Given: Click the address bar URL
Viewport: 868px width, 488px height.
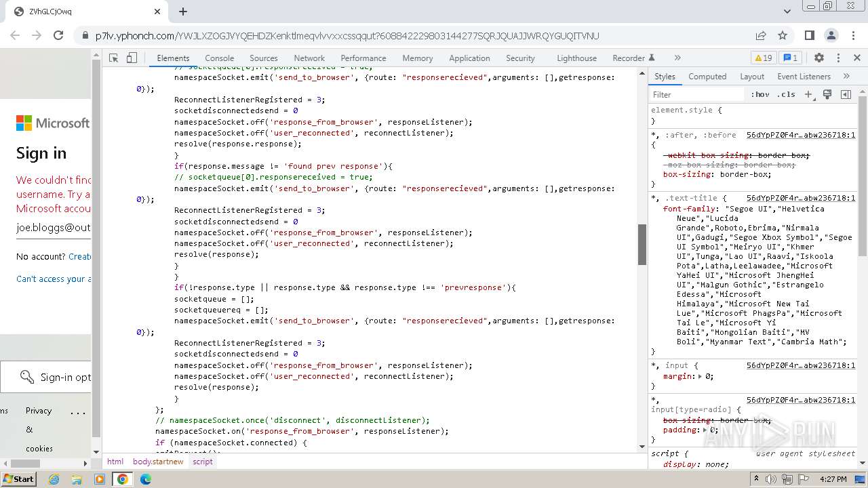Looking at the screenshot, I should tap(347, 36).
